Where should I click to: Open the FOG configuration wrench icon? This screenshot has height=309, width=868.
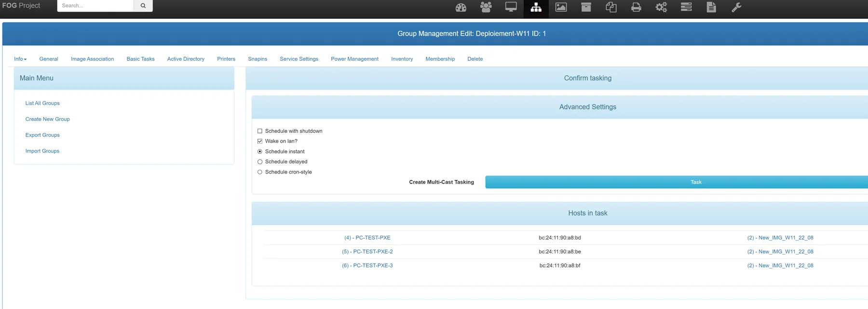(x=736, y=7)
